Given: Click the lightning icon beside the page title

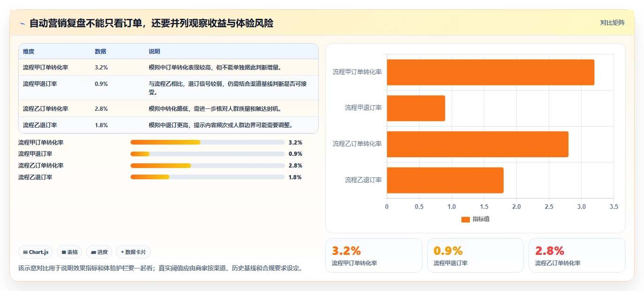Looking at the screenshot, I should click(22, 23).
